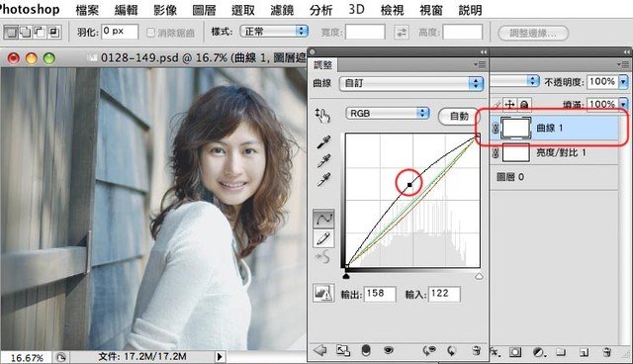The height and width of the screenshot is (364, 633).
Task: Click the 輸出 output value field
Action: pyautogui.click(x=380, y=294)
